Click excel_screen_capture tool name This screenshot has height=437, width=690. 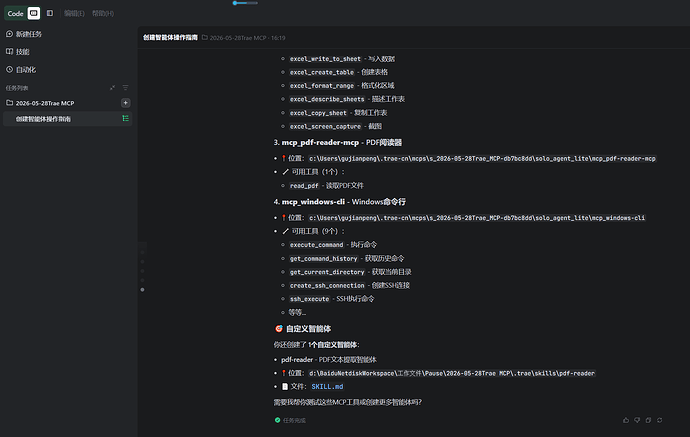[x=325, y=126]
